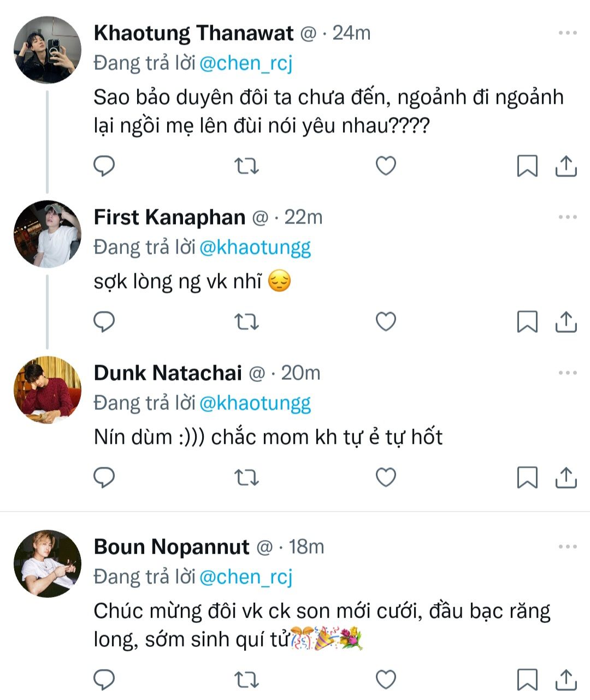
Task: Open the @khaotungg mention in First Kanaphan's reply
Action: coord(255,248)
